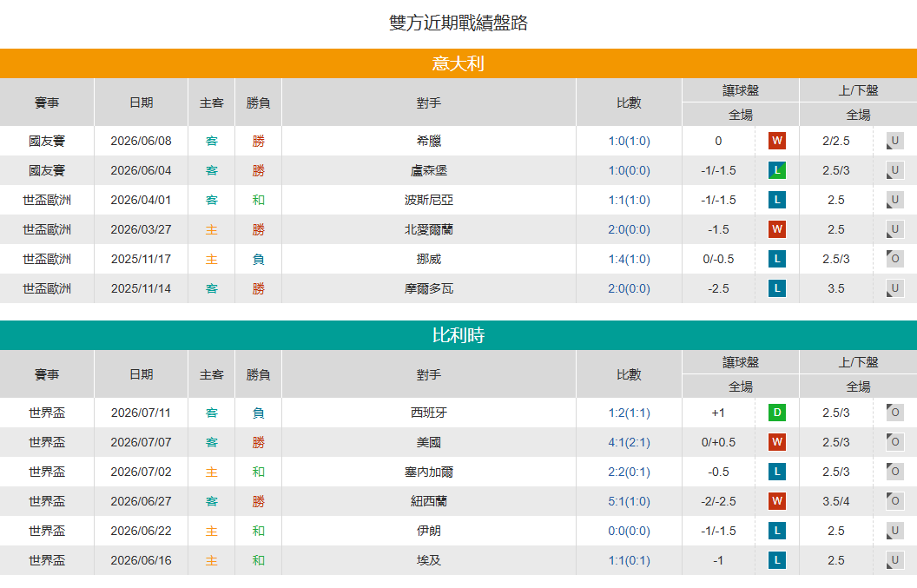Click the 伊朗 opponent name
Image resolution: width=917 pixels, height=588 pixels.
pos(429,531)
